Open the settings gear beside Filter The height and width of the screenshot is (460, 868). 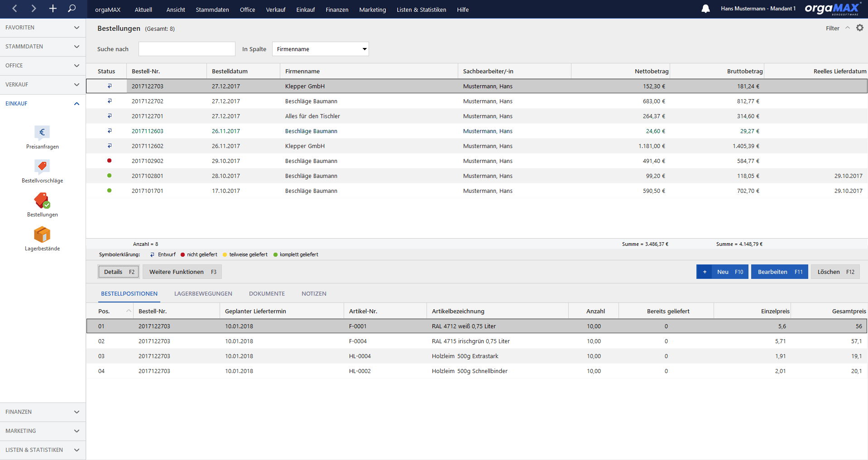[x=860, y=28]
